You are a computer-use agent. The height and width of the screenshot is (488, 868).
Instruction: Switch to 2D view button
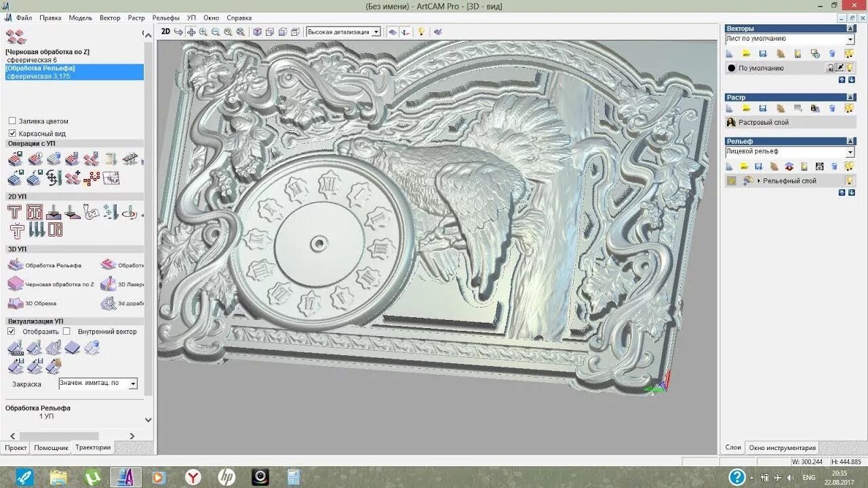click(165, 31)
